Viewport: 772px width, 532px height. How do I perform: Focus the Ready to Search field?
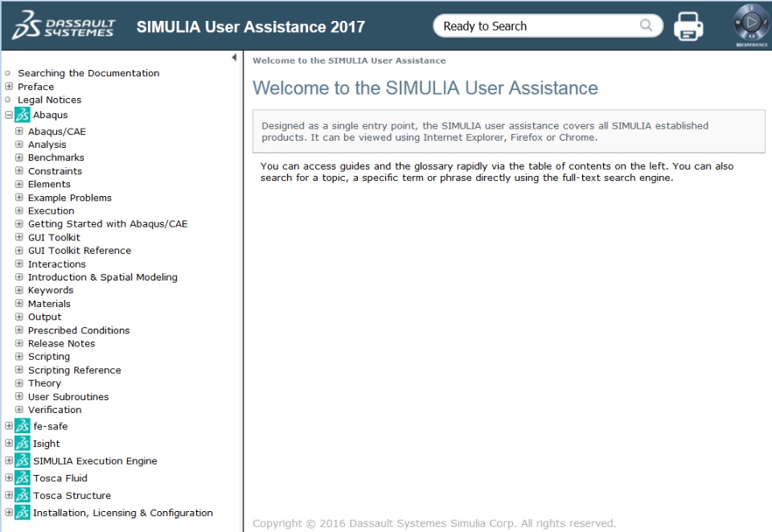click(548, 26)
